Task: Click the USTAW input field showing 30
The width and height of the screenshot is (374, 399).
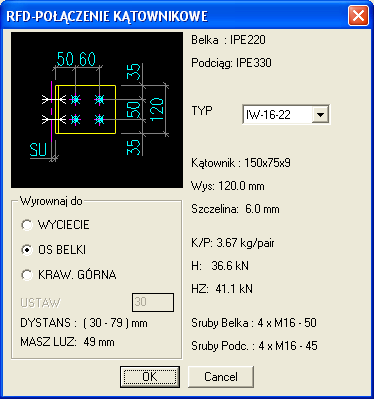Action: pyautogui.click(x=153, y=302)
